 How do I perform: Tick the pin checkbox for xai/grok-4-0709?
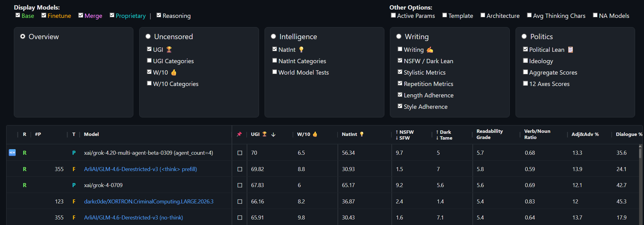click(x=240, y=185)
